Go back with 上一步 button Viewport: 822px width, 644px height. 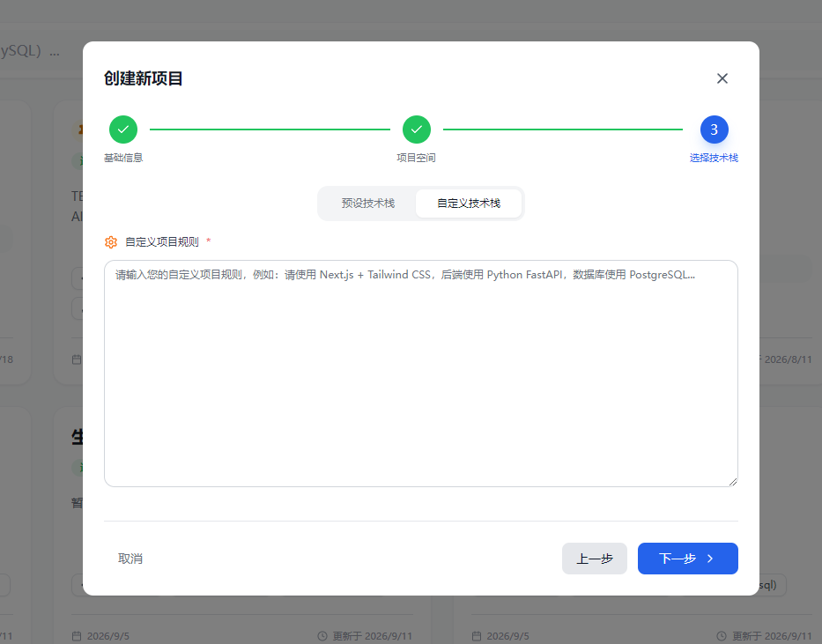(x=595, y=559)
